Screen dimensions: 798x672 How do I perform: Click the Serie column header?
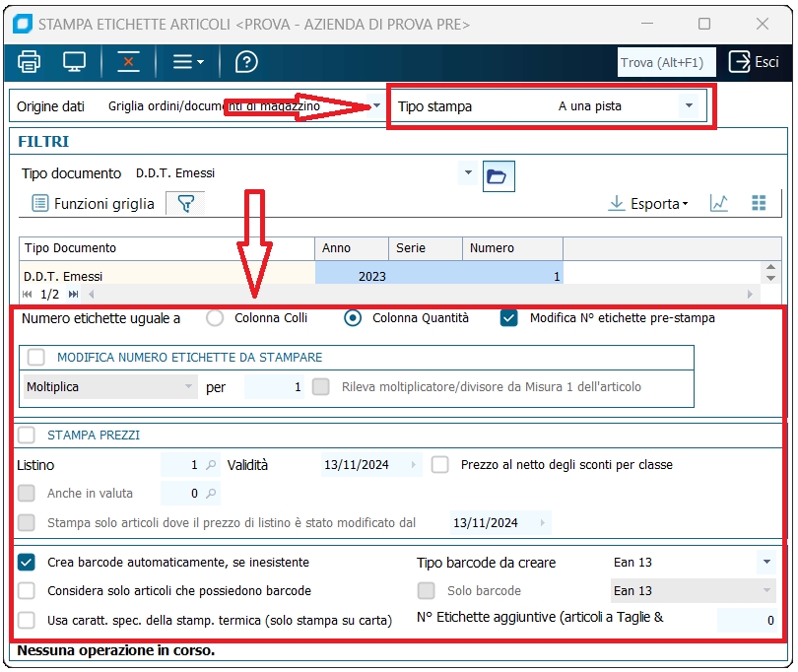pos(426,248)
